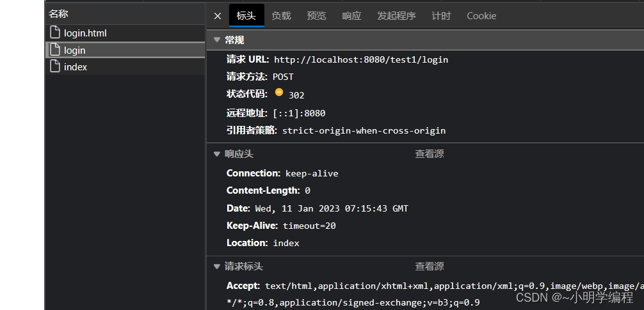The width and height of the screenshot is (644, 310).
Task: Open the 计时 tab
Action: tap(441, 16)
